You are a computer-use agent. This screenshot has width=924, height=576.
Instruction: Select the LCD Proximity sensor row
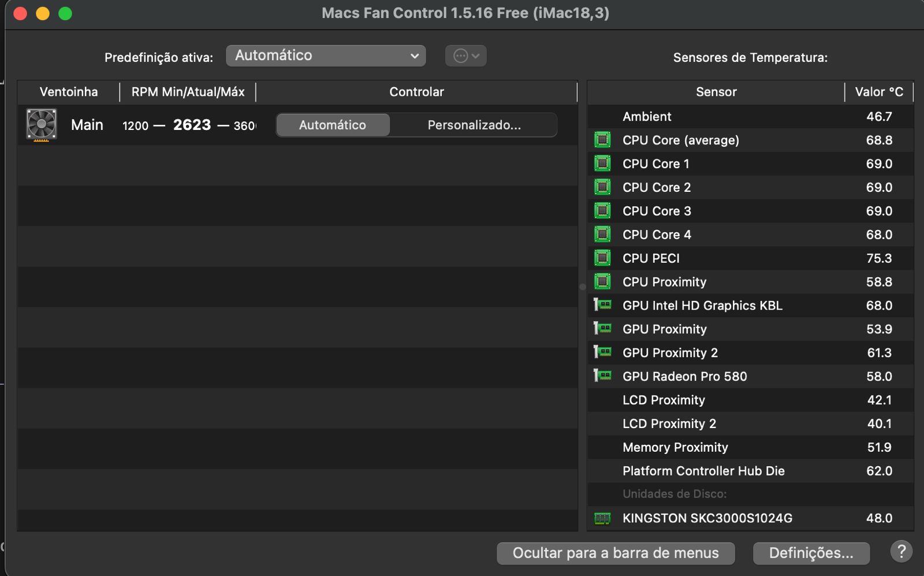[x=751, y=400]
